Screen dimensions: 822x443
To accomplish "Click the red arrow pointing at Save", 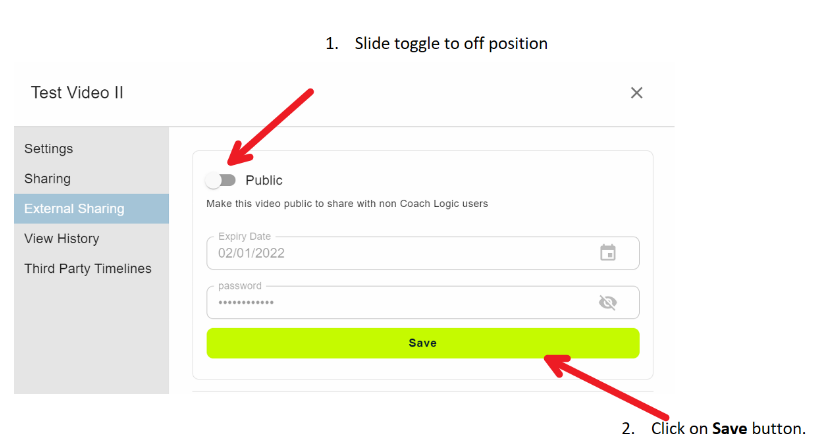I will 606,387.
